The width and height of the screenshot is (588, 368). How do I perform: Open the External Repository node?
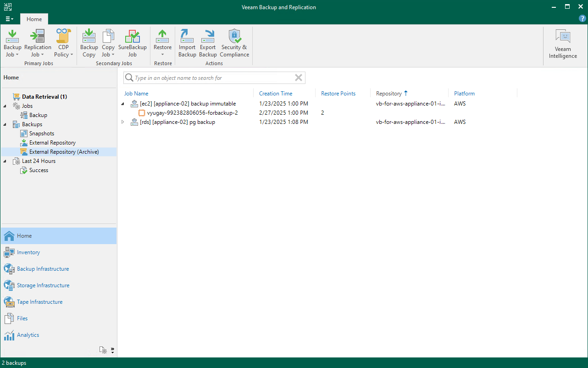(x=52, y=143)
